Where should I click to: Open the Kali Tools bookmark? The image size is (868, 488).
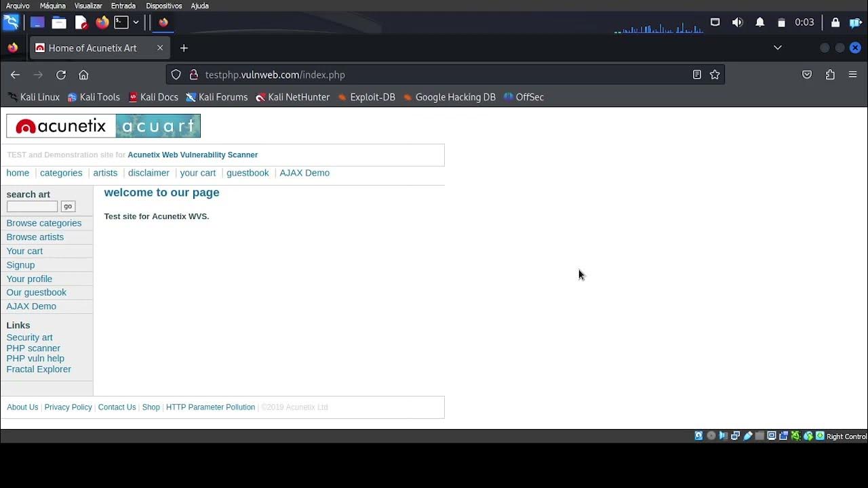[94, 97]
